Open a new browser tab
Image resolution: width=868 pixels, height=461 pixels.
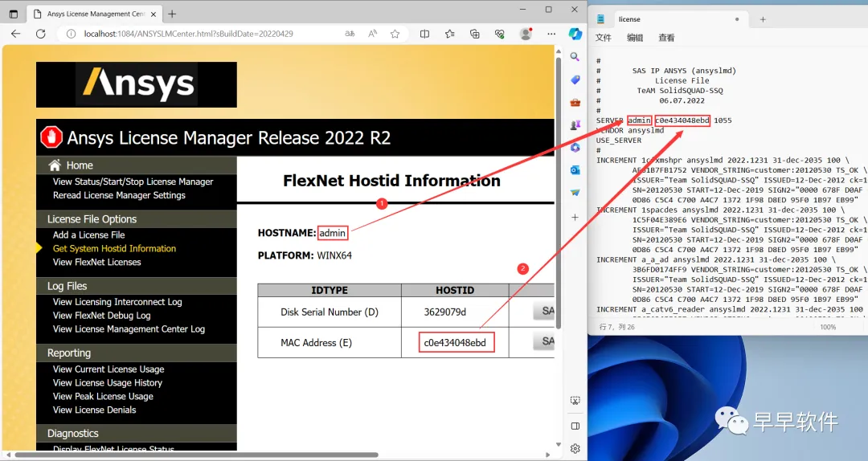tap(172, 14)
